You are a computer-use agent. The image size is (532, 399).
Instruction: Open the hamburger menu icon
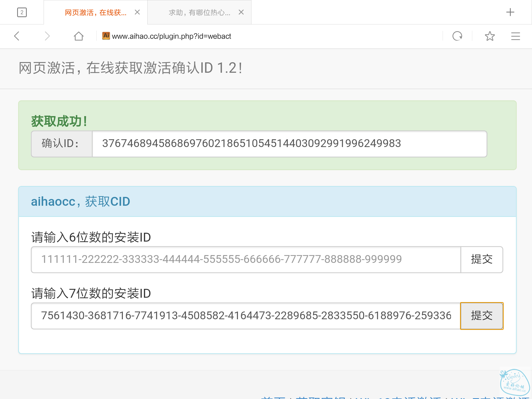coord(515,36)
